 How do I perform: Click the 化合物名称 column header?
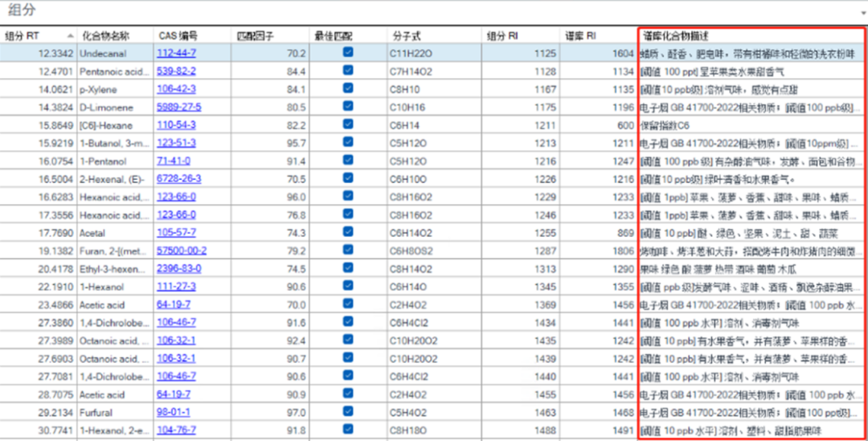(115, 36)
